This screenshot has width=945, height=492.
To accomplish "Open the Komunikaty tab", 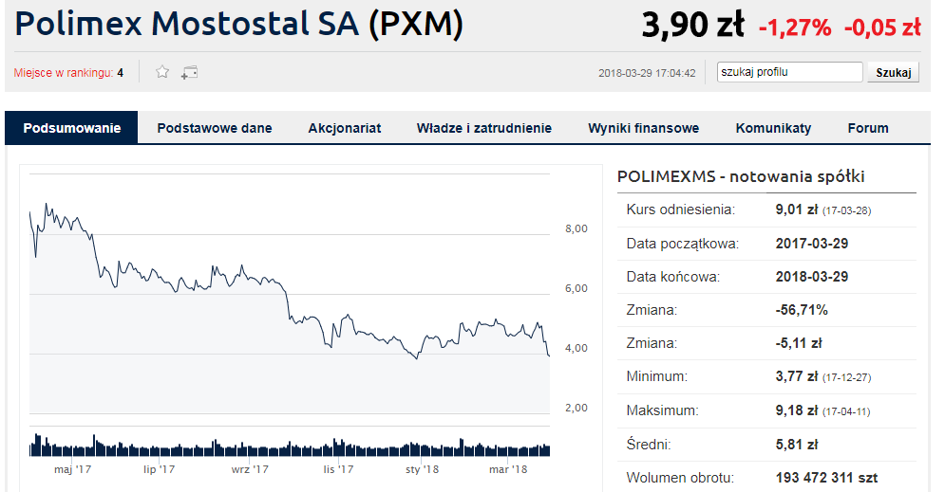I will click(x=773, y=128).
